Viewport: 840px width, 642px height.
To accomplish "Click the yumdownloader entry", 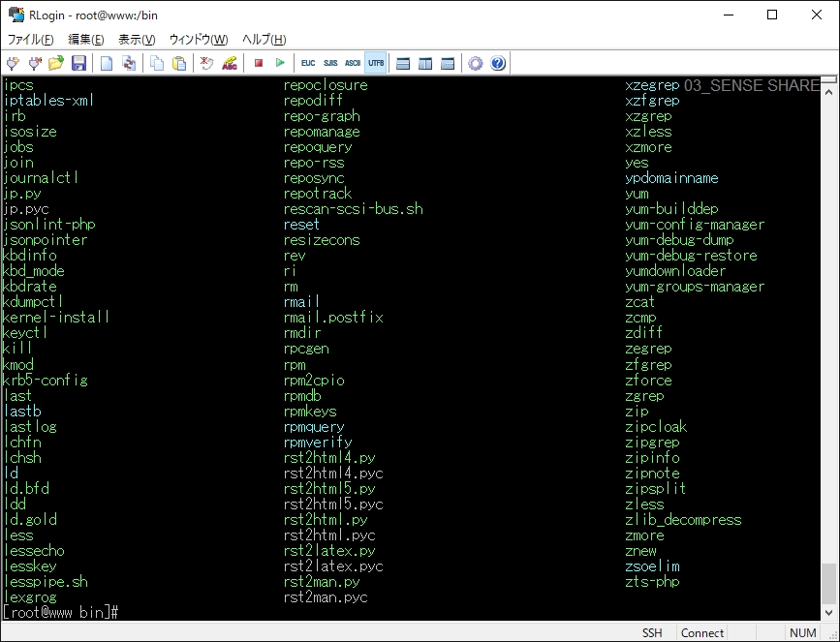I will point(675,271).
